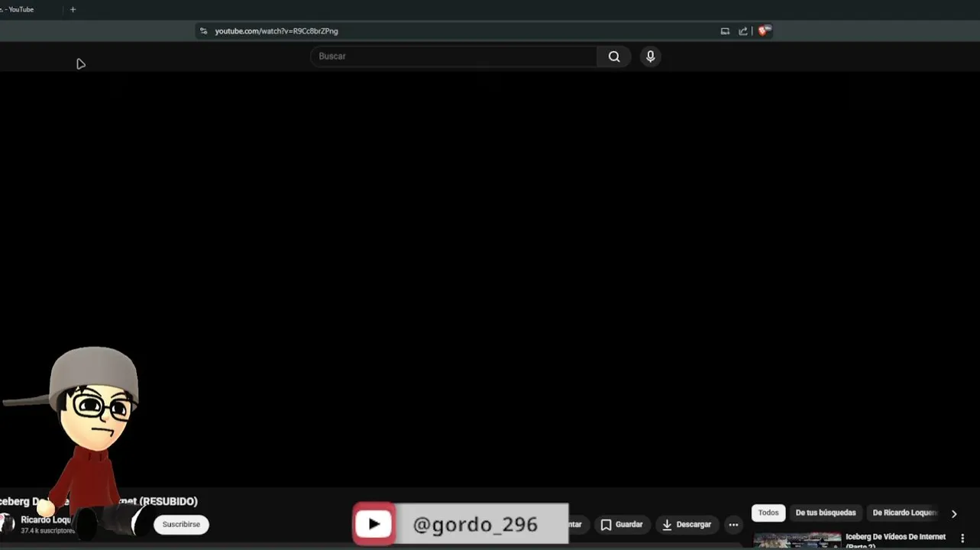Click the share page icon in address bar

[742, 31]
